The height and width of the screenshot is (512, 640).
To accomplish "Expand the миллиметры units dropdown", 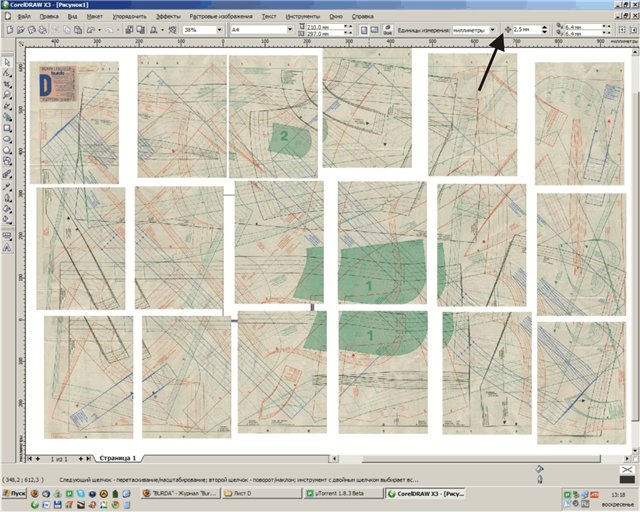I will 494,30.
